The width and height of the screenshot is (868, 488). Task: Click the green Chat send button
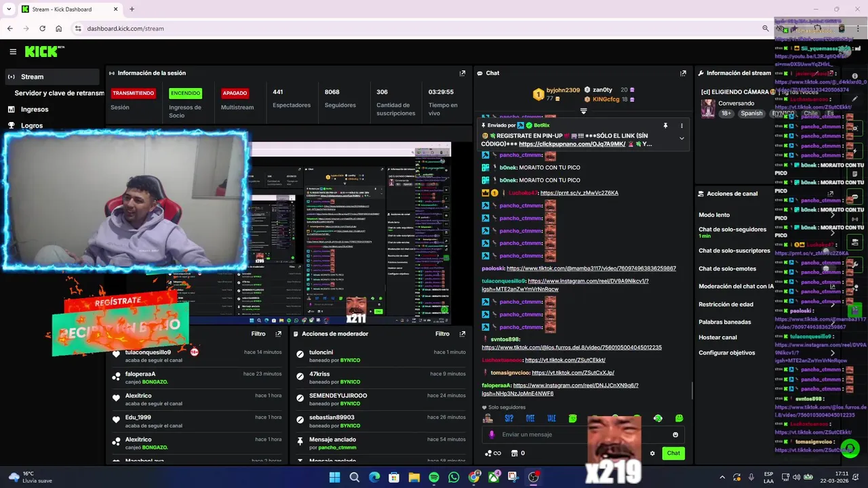(673, 453)
